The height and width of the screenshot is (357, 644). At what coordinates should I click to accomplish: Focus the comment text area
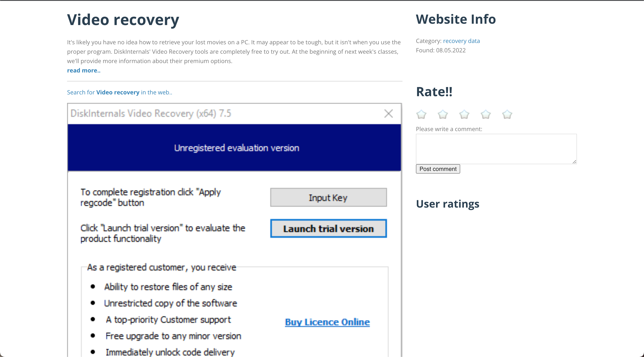coord(496,149)
